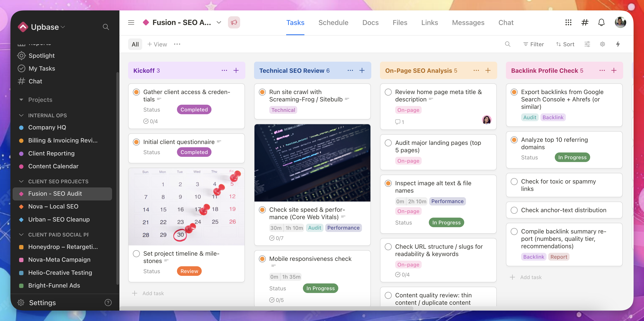Mark 'Check anchor-text distribution' task complete
Image resolution: width=644 pixels, height=321 pixels.
[514, 210]
